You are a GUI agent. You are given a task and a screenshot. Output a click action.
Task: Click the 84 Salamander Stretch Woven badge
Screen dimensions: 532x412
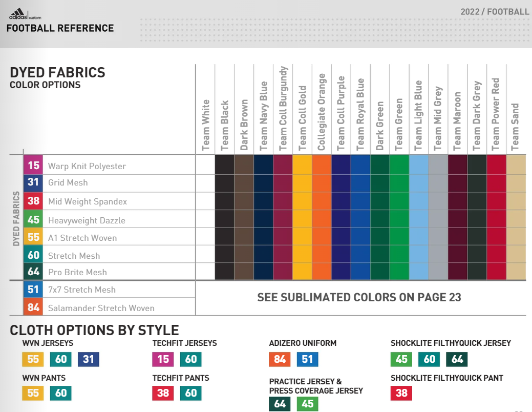tap(33, 307)
